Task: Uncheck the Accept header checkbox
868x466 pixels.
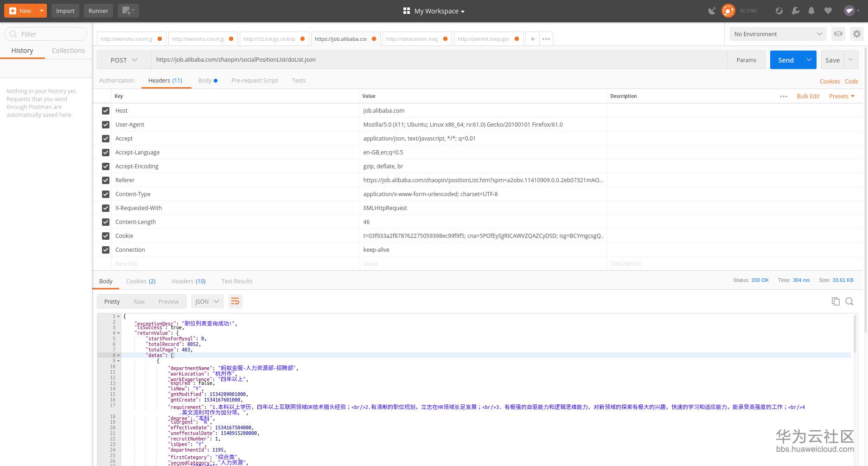Action: click(106, 139)
